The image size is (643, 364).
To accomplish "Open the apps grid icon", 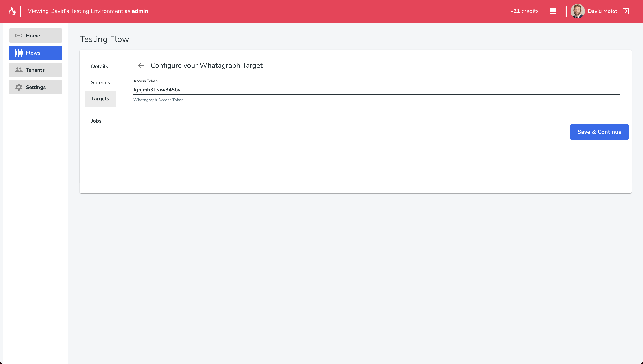I will 553,11.
